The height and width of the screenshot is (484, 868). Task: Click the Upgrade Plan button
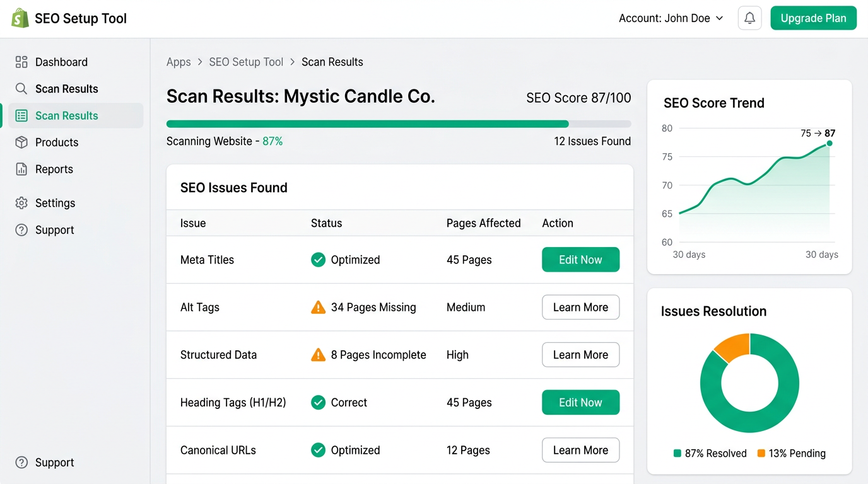pos(813,18)
